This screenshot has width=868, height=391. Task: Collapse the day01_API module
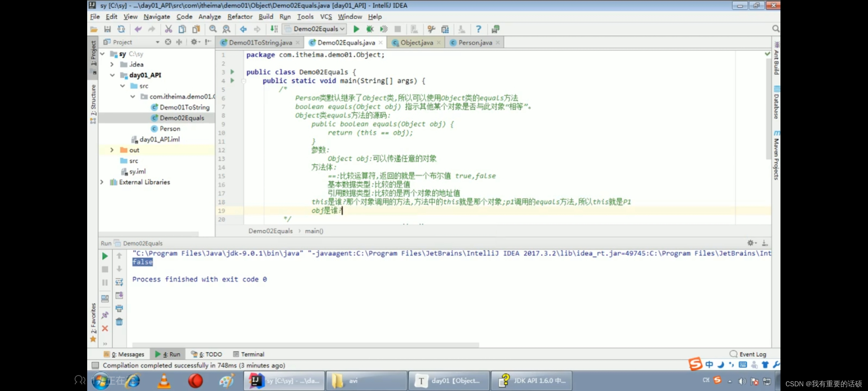point(112,75)
